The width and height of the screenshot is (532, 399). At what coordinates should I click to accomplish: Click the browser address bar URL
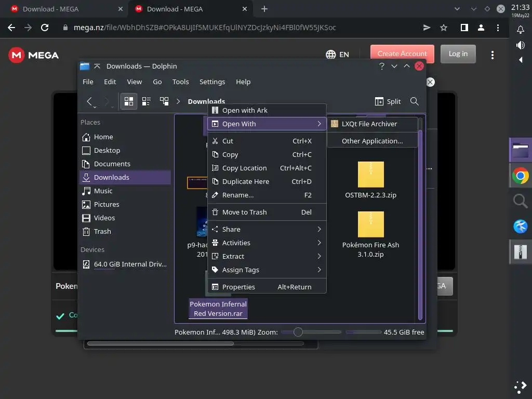point(205,28)
